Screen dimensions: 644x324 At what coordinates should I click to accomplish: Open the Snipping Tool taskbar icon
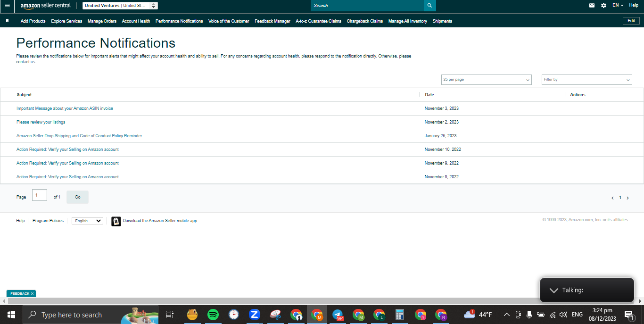point(275,315)
